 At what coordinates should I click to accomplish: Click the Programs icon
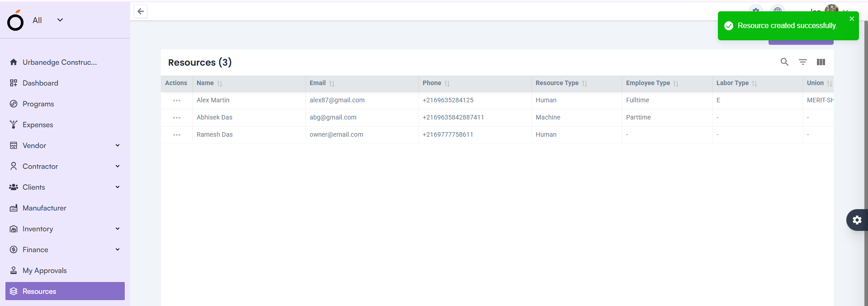click(x=14, y=104)
